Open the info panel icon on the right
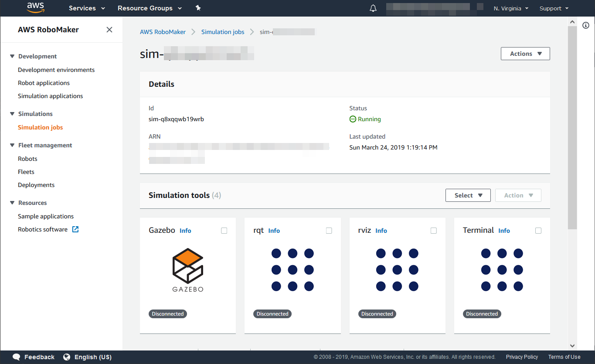Image resolution: width=595 pixels, height=364 pixels. [x=586, y=25]
